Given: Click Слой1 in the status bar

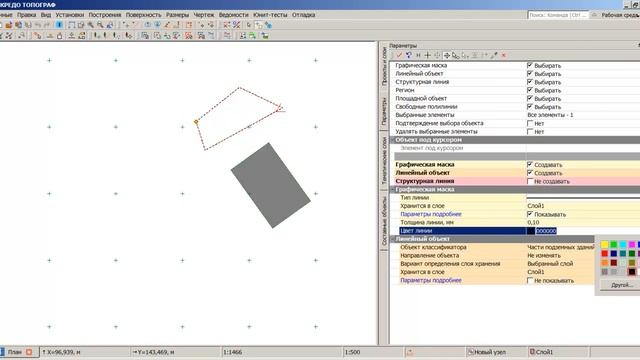Looking at the screenshot, I should tap(544, 352).
